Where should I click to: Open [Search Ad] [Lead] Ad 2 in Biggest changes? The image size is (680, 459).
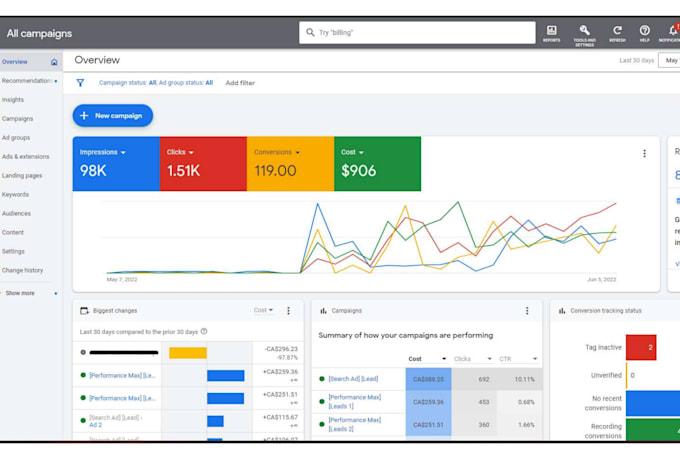click(x=115, y=421)
